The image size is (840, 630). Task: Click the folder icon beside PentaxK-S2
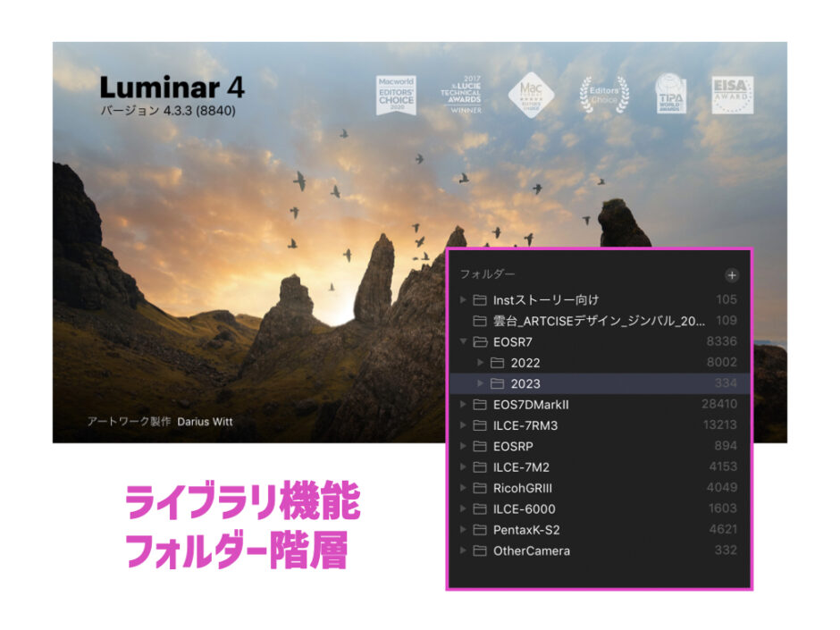tap(480, 530)
